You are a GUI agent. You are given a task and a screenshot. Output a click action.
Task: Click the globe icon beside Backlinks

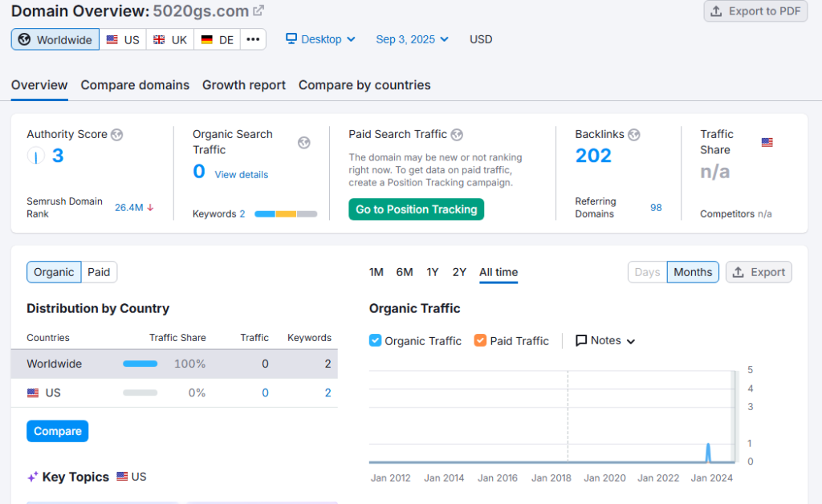[633, 135]
